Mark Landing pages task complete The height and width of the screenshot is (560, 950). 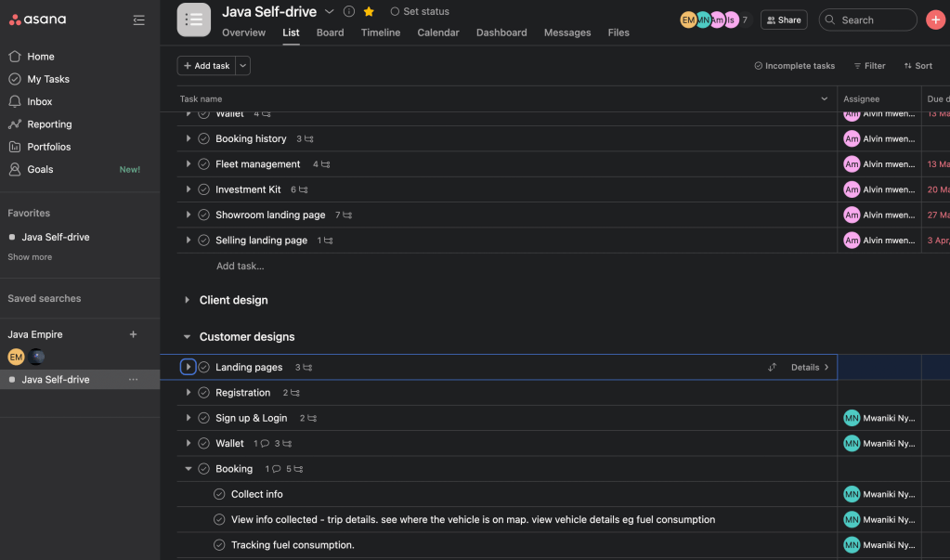click(x=204, y=368)
